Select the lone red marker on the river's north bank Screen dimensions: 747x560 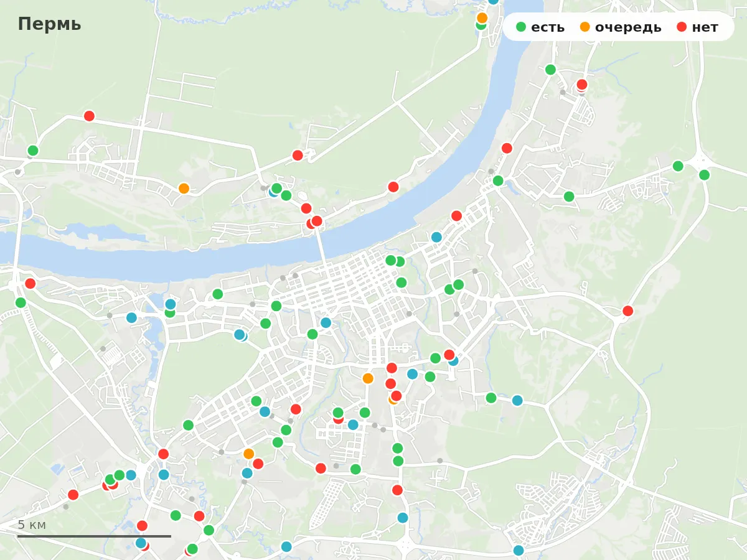[393, 187]
